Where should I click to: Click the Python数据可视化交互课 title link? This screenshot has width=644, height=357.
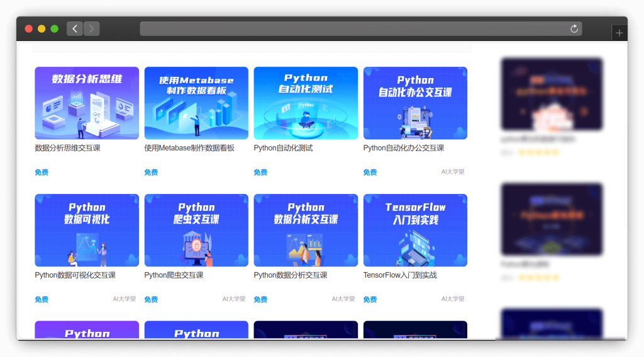pos(75,275)
